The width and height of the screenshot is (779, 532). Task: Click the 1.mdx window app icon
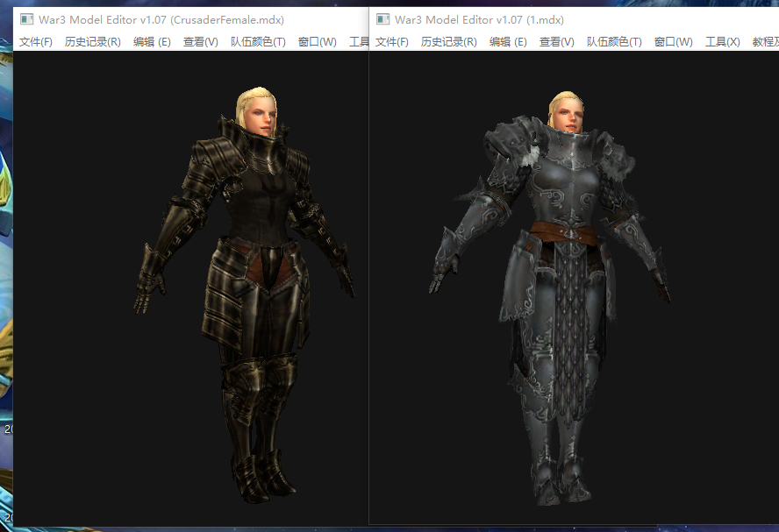point(382,20)
